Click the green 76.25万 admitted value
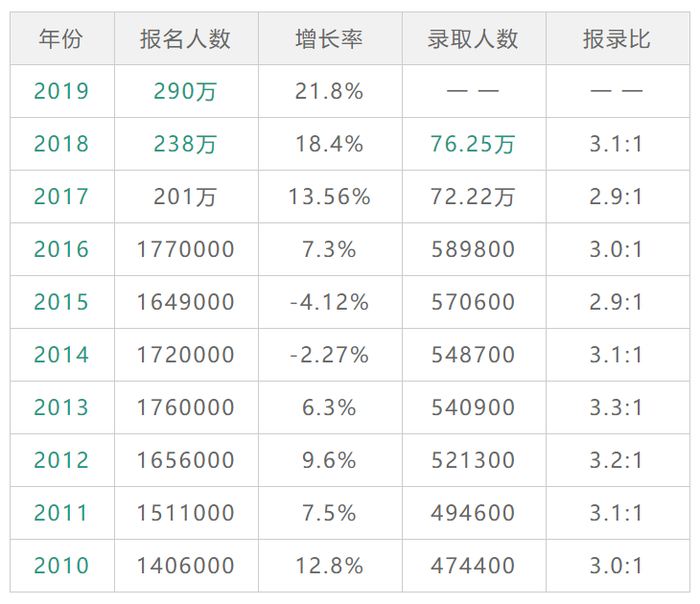 473,144
